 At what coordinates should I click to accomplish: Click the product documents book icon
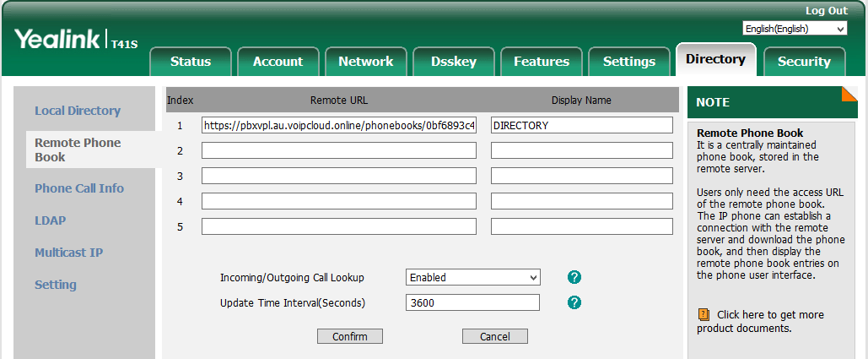pos(704,315)
